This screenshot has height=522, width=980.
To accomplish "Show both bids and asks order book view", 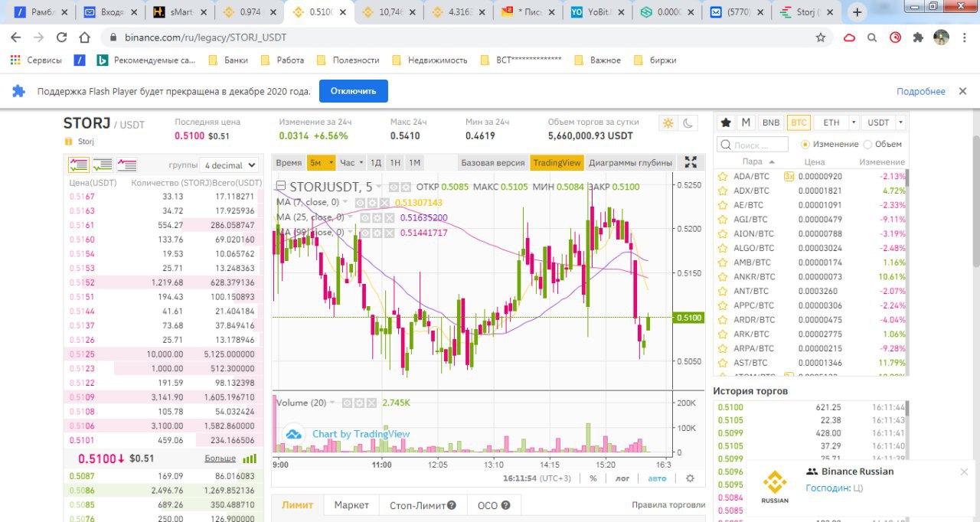I will [x=79, y=165].
